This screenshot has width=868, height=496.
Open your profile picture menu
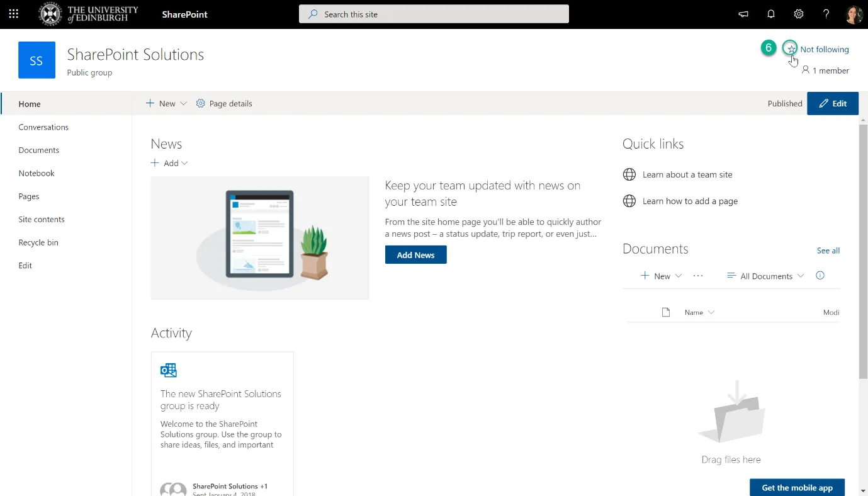pos(855,13)
